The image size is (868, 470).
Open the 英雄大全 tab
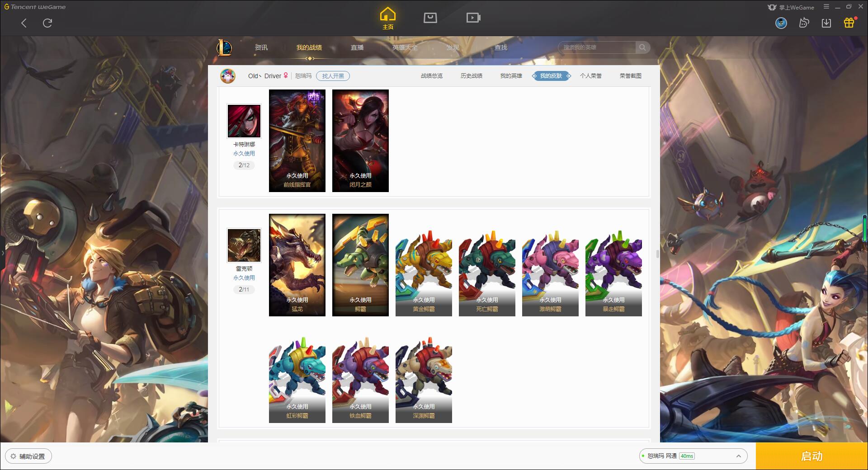(x=405, y=47)
